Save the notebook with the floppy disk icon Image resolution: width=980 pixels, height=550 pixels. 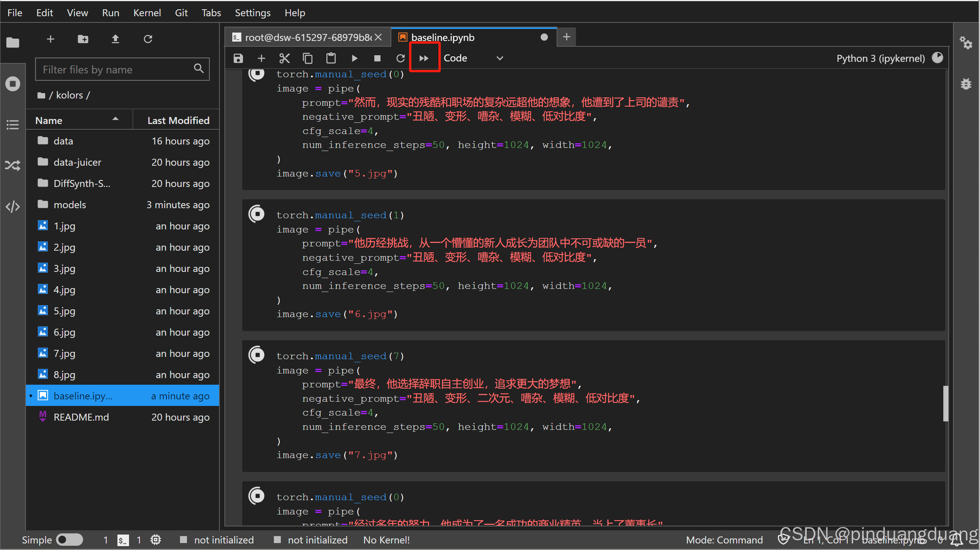[x=238, y=58]
